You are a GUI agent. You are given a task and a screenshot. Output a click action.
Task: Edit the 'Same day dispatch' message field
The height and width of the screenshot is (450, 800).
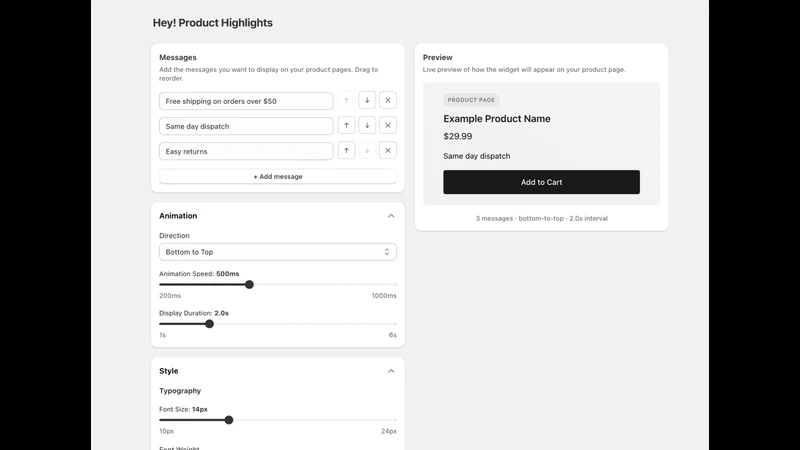coord(246,126)
